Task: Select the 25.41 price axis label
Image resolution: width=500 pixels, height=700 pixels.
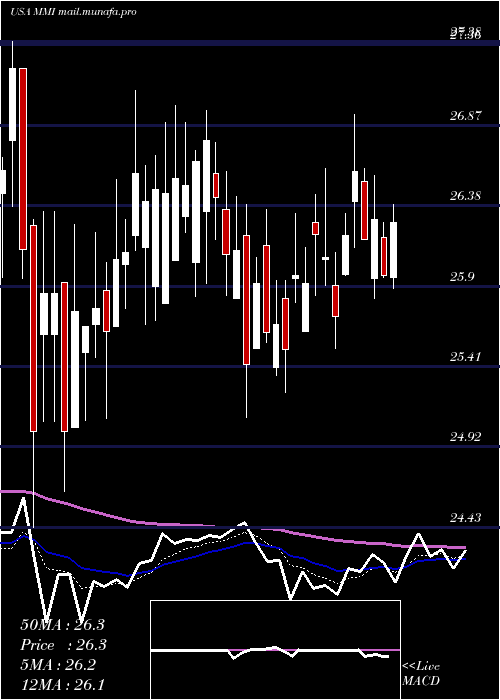Action: tap(466, 357)
